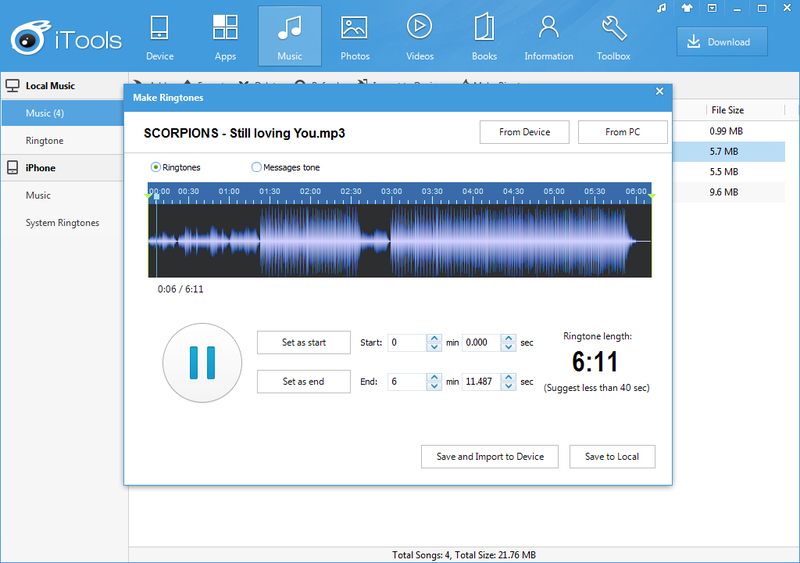
Task: Select the Messages tone radio option
Action: click(256, 167)
